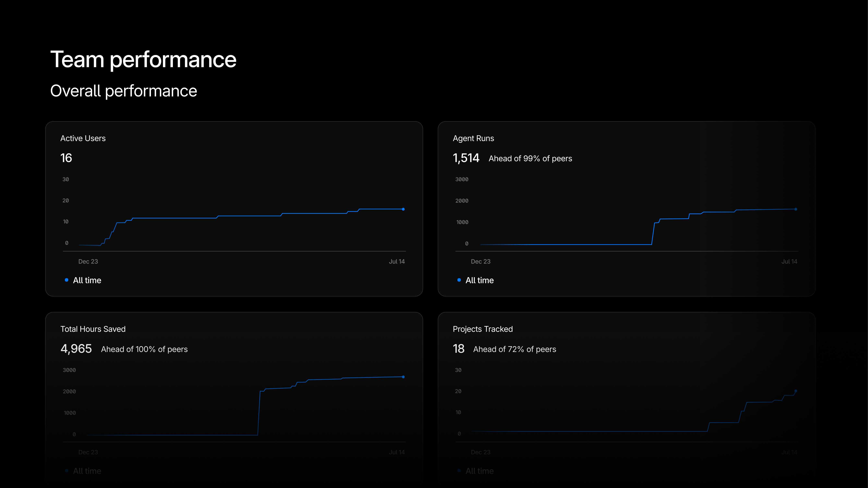Click the 1000 label on Total Hours Saved axis

tap(70, 413)
